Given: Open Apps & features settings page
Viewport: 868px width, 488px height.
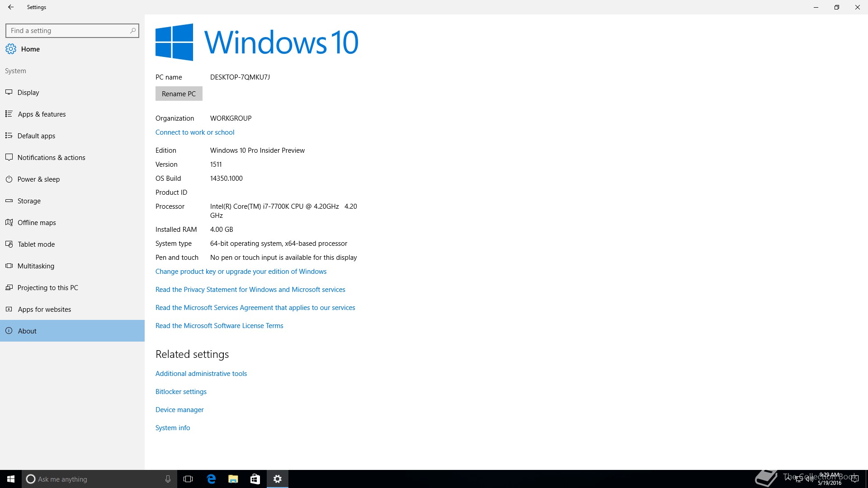Looking at the screenshot, I should click(42, 114).
